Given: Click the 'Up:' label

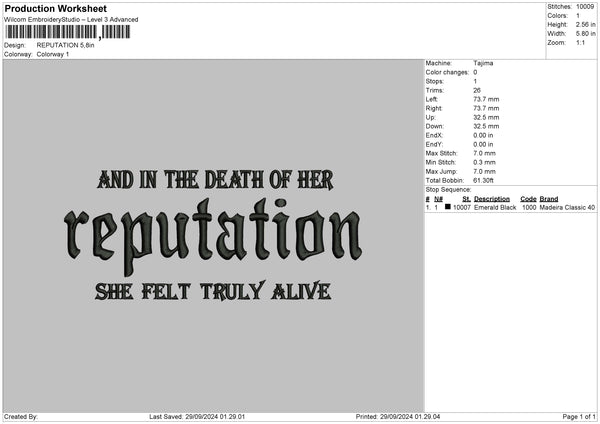Looking at the screenshot, I should click(430, 117).
